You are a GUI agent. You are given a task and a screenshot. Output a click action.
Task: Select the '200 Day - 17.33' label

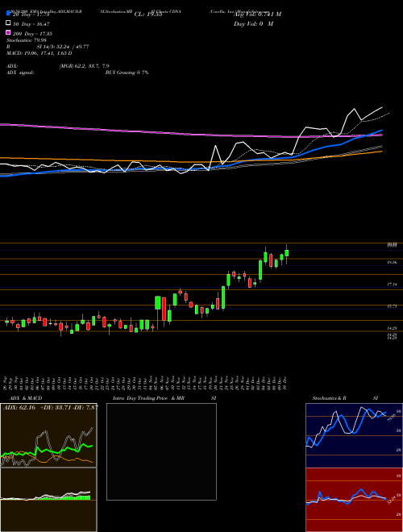point(32,34)
